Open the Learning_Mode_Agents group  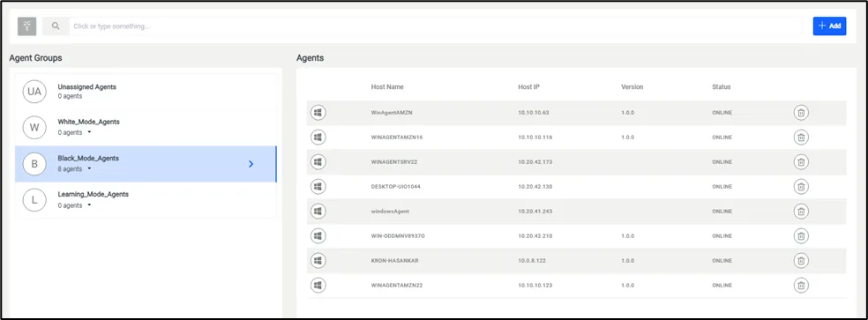coord(146,200)
